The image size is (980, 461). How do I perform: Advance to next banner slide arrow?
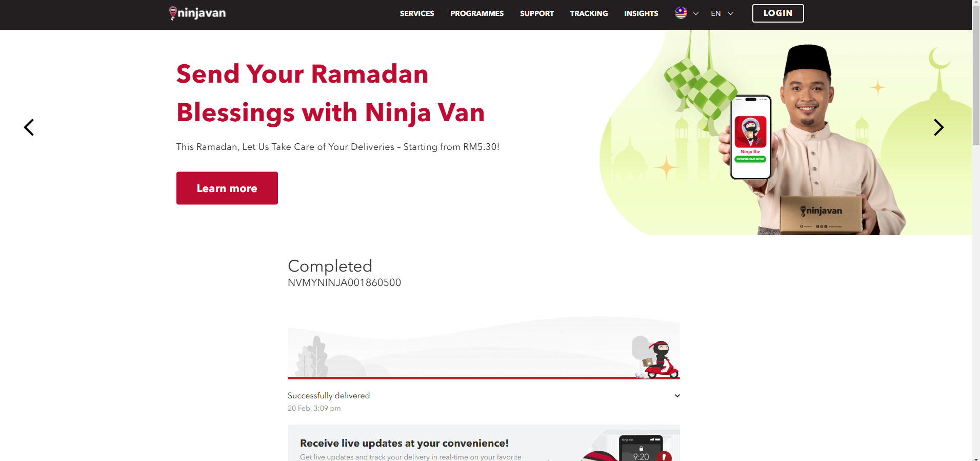coord(938,127)
